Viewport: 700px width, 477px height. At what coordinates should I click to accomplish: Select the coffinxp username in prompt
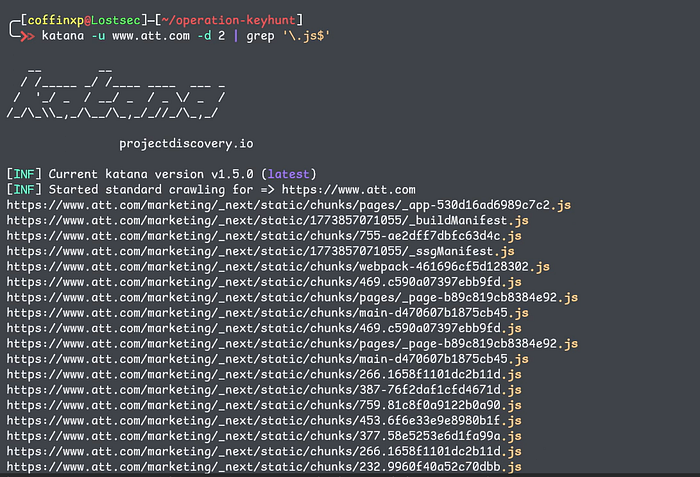(x=56, y=20)
